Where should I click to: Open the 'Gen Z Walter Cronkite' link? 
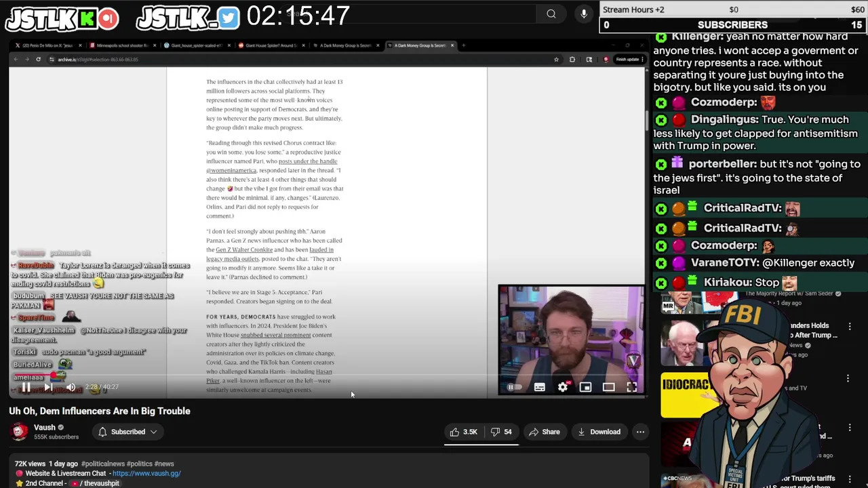(x=244, y=249)
